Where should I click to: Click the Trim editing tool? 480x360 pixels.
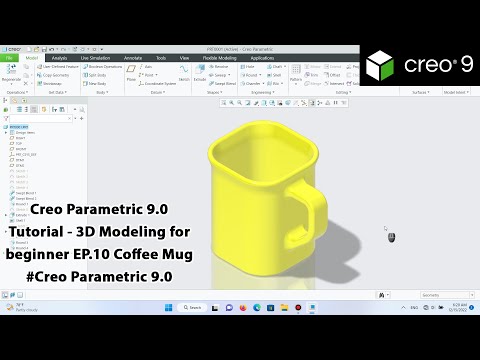coord(311,75)
